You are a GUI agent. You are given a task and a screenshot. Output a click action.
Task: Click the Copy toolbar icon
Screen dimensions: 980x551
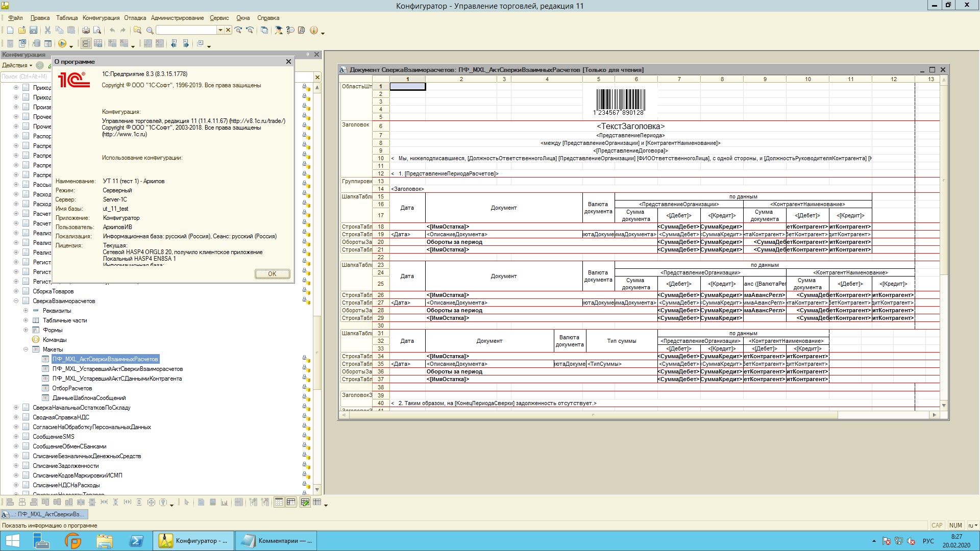(x=59, y=30)
